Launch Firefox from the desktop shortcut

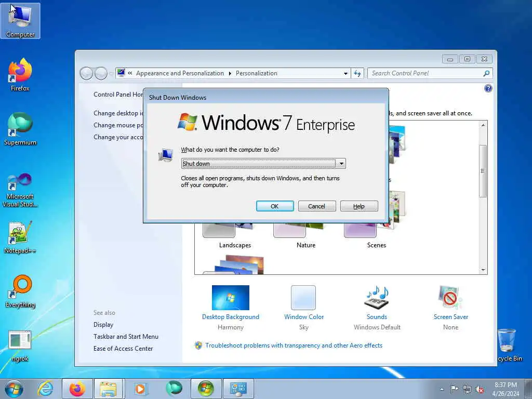coord(20,75)
